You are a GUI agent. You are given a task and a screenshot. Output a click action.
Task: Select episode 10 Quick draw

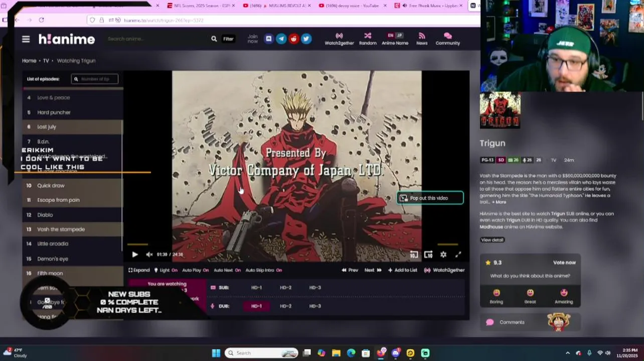pyautogui.click(x=73, y=186)
